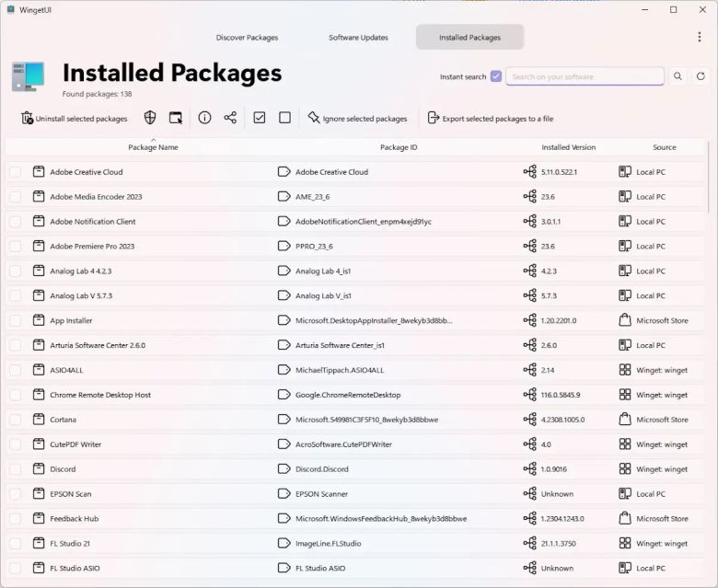Open the three-dot more options menu

tap(699, 37)
